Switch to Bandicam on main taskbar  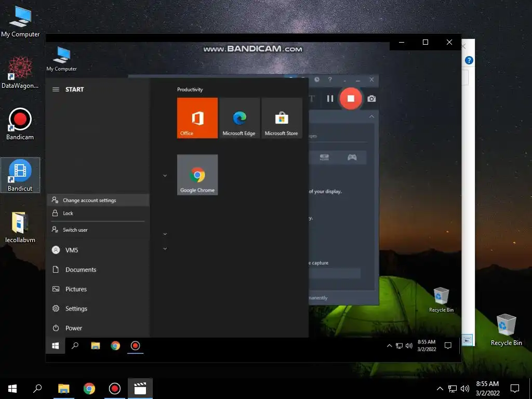tap(115, 389)
